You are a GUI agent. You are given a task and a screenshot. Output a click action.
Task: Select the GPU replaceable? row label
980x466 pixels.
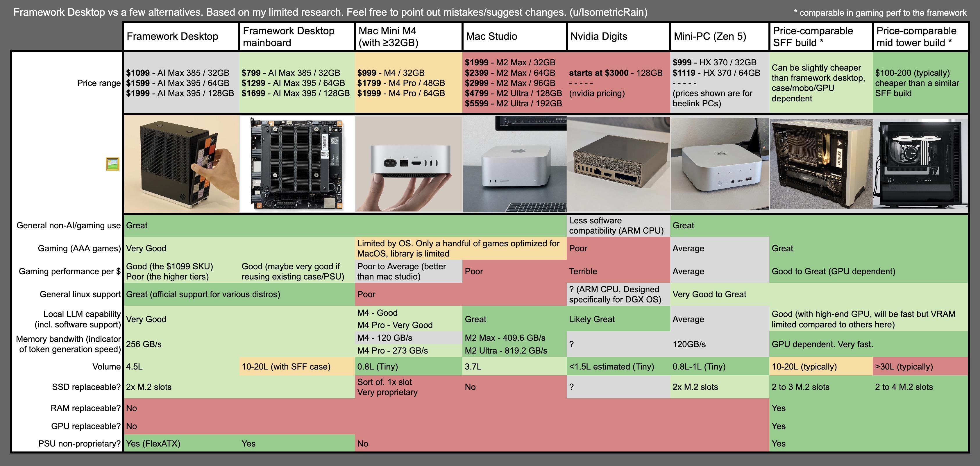tap(86, 426)
